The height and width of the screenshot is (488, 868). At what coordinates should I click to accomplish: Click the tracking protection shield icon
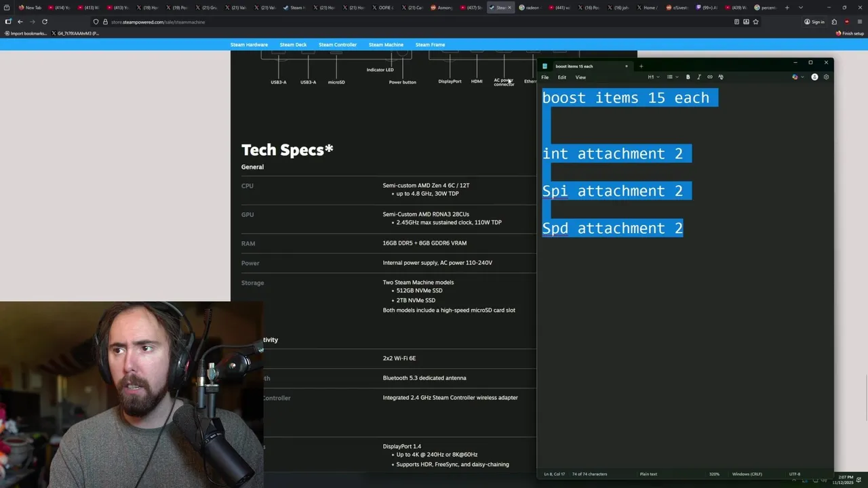click(x=96, y=22)
